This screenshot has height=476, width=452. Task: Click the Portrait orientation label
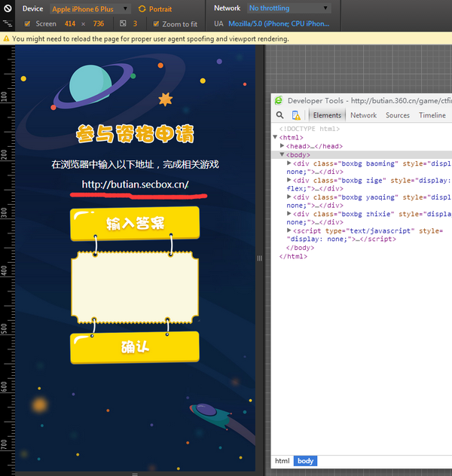click(160, 9)
